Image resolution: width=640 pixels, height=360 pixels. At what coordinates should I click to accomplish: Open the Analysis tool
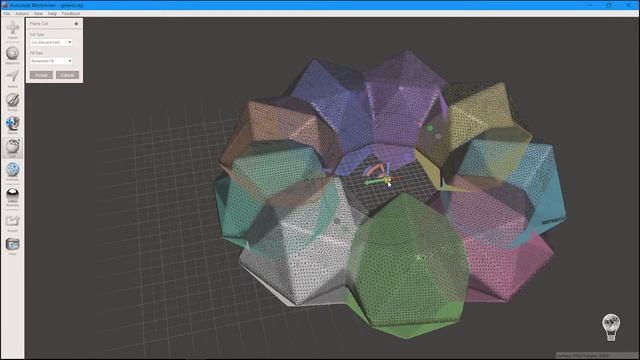click(x=13, y=170)
